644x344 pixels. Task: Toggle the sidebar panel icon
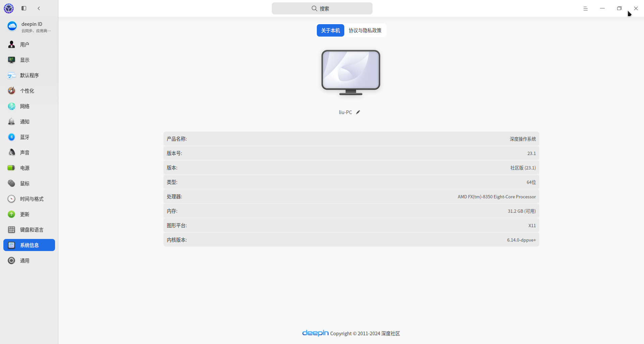(x=24, y=8)
